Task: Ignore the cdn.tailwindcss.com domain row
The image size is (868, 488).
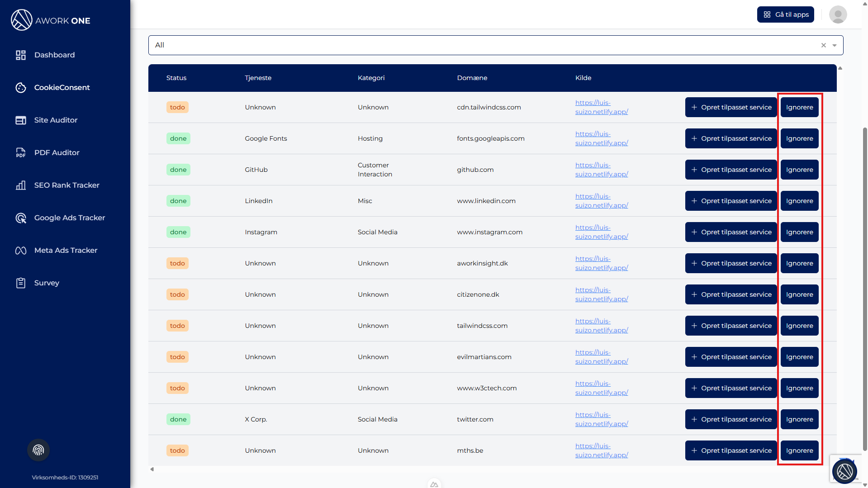Action: click(x=799, y=107)
